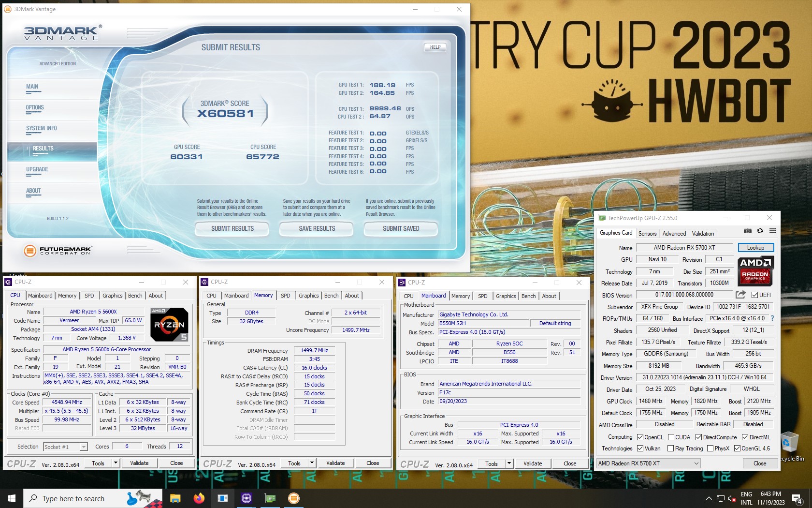Viewport: 812px width, 508px height.
Task: Click the X60581 3DMark score
Action: tap(225, 114)
